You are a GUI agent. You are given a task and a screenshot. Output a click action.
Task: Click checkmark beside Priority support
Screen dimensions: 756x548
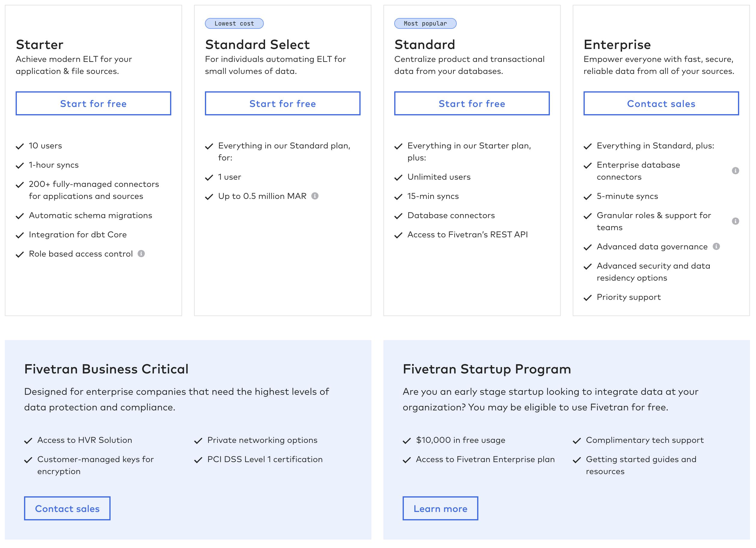587,298
